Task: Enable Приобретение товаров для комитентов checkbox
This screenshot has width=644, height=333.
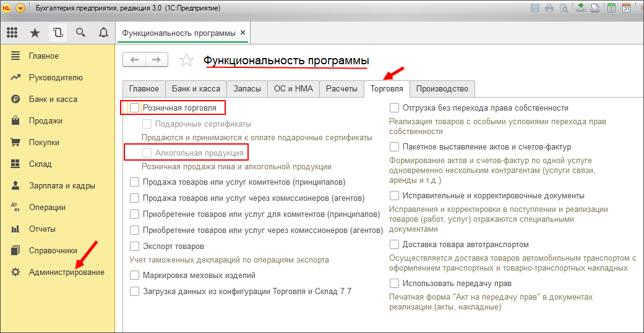Action: coord(135,214)
